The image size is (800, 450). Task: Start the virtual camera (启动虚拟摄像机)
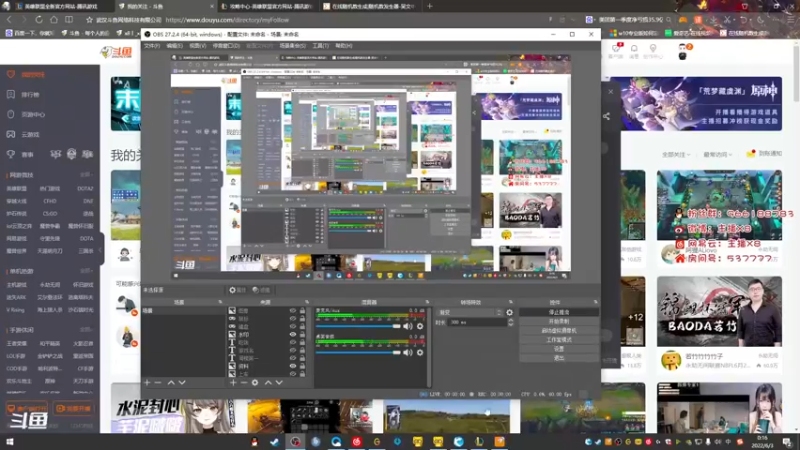pos(559,331)
